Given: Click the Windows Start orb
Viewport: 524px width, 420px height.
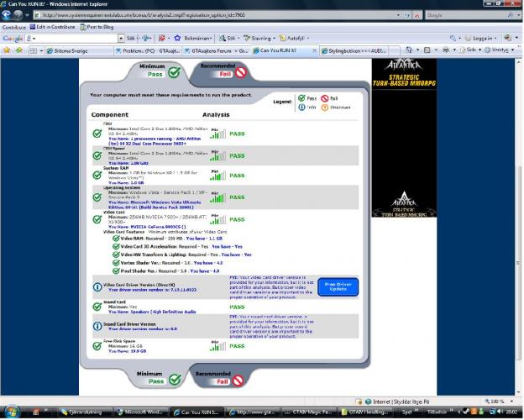Looking at the screenshot, I should [x=12, y=412].
